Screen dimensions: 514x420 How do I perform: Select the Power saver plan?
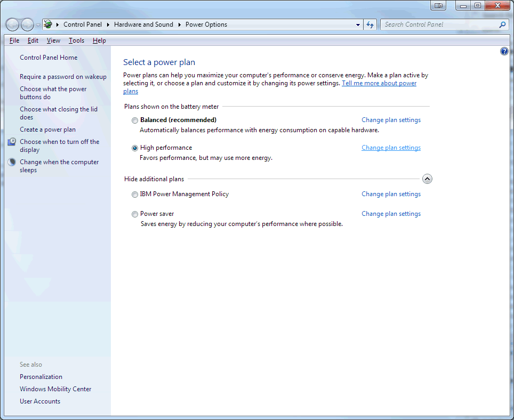[x=135, y=214]
